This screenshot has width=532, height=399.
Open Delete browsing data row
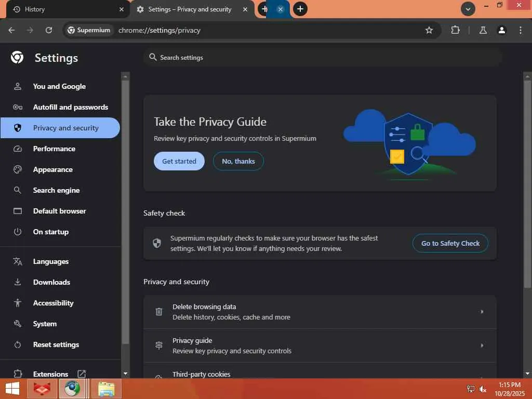[320, 312]
